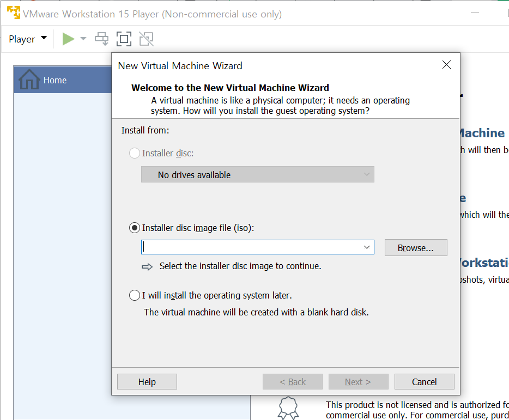Cancel the wizard
Viewport: 509px width, 420px height.
click(x=425, y=382)
